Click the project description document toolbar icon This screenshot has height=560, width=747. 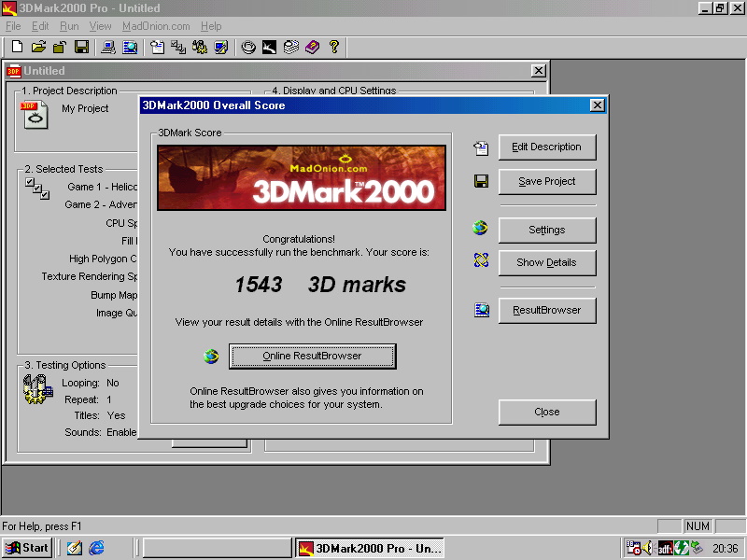coord(157,47)
